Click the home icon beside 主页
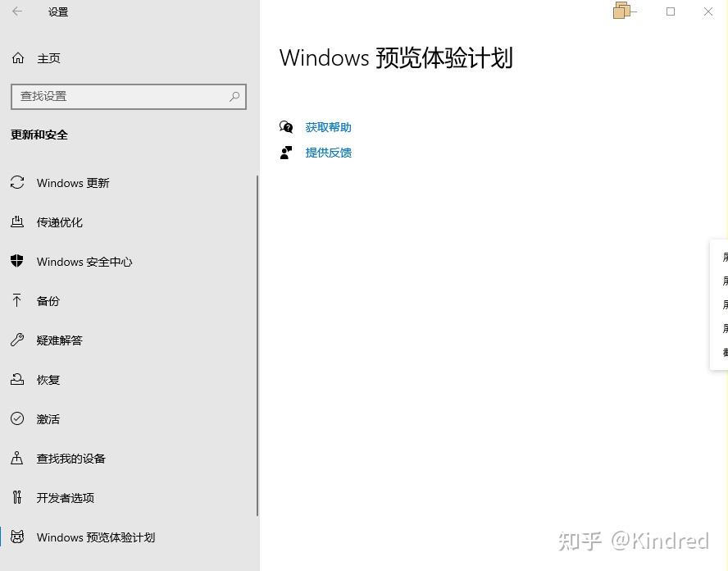The width and height of the screenshot is (728, 571). point(18,58)
